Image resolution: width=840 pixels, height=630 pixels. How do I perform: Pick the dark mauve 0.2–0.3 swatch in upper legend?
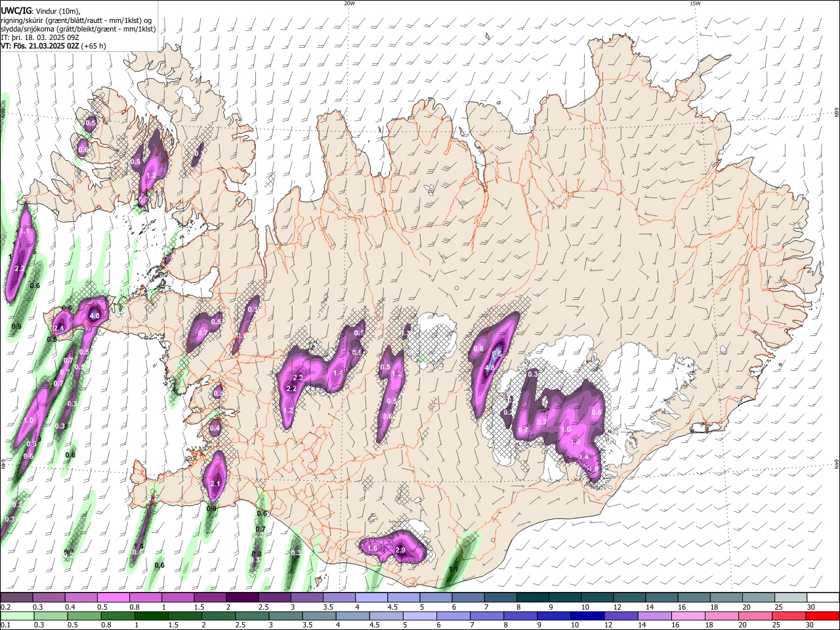coord(16,597)
